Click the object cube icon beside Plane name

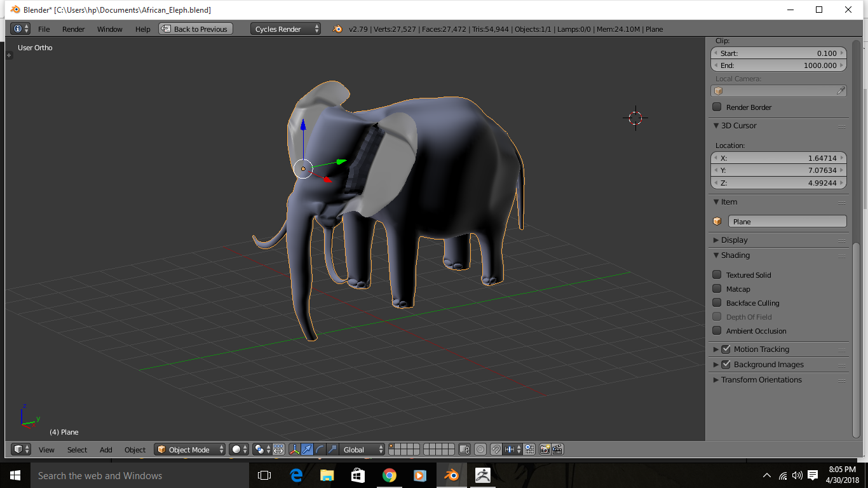click(717, 221)
